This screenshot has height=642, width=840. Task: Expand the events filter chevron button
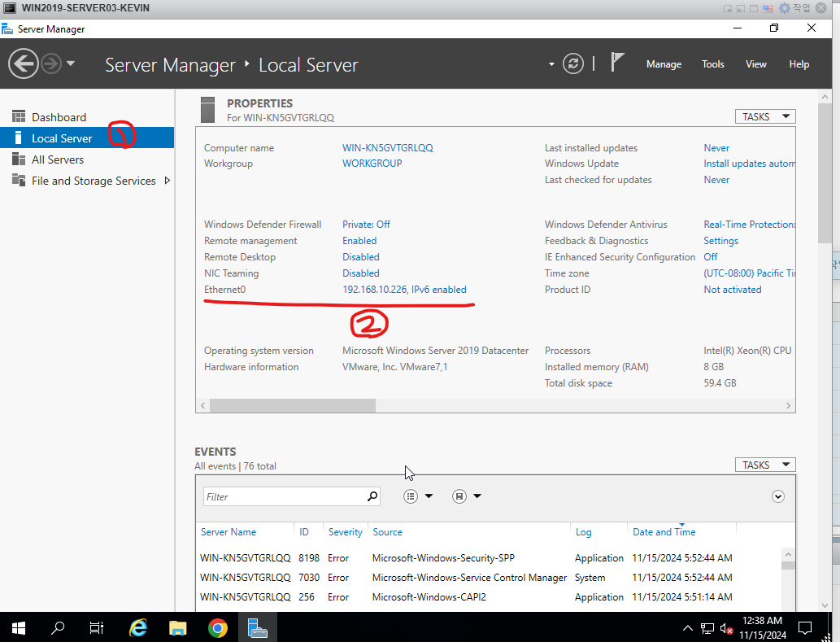click(778, 496)
